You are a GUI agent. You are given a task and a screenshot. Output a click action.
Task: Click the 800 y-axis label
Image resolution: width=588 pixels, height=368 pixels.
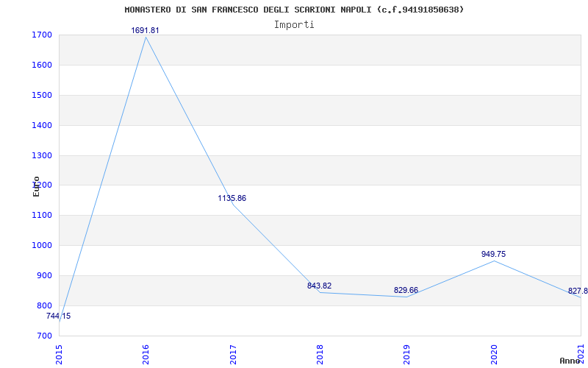coord(44,305)
